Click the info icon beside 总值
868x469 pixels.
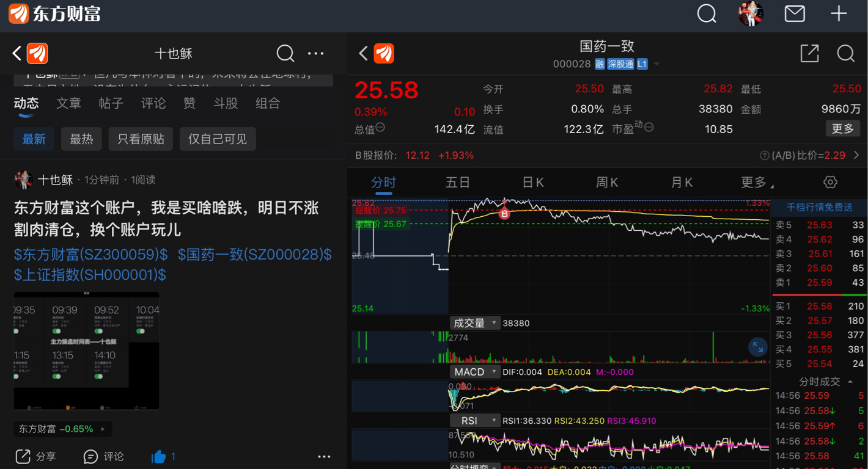pyautogui.click(x=380, y=127)
